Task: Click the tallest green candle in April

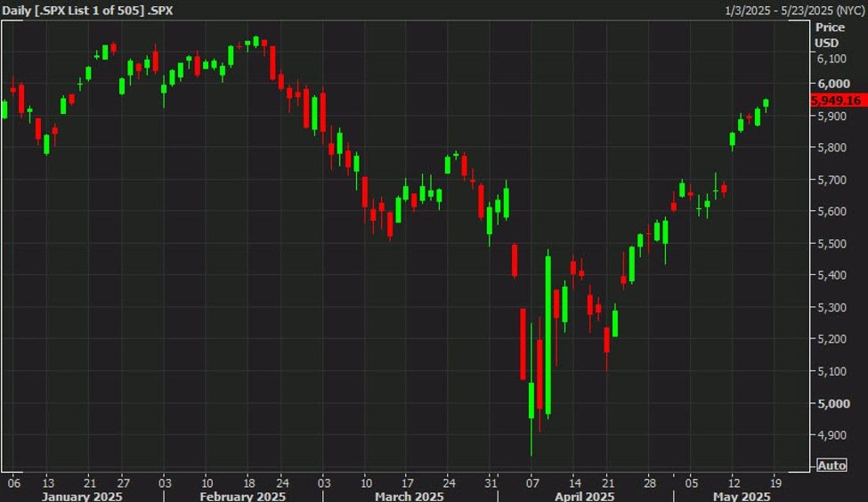Action: pyautogui.click(x=548, y=336)
